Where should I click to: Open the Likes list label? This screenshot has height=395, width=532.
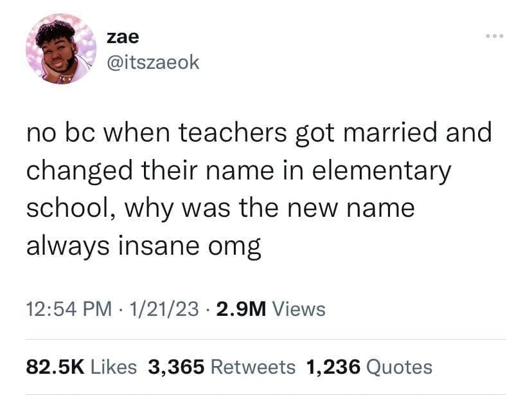(114, 367)
